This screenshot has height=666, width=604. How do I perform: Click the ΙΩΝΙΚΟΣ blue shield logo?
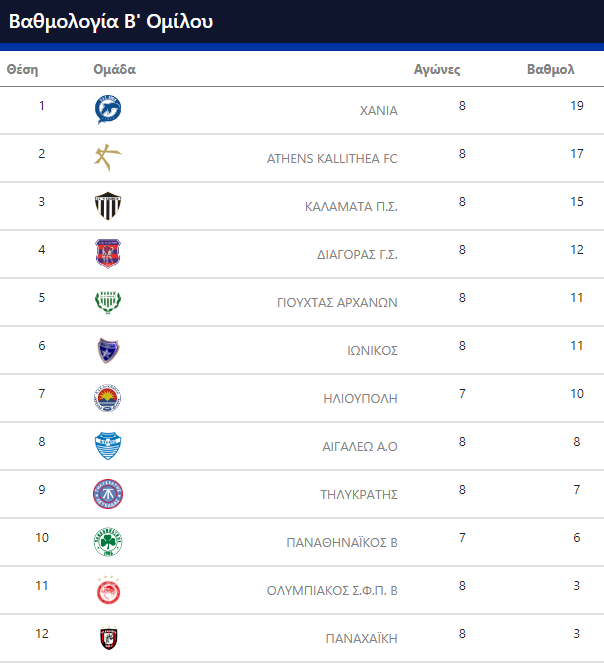click(x=108, y=350)
